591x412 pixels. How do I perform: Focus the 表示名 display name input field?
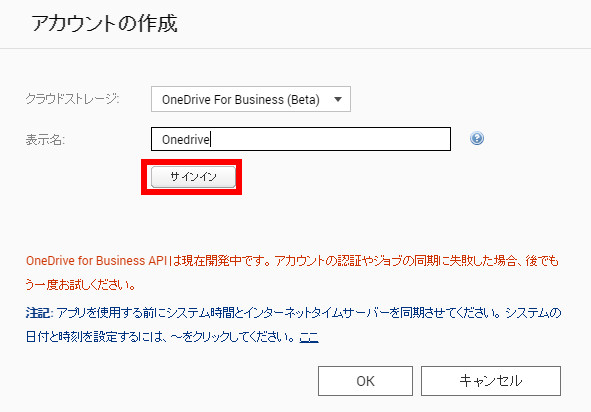pyautogui.click(x=301, y=139)
